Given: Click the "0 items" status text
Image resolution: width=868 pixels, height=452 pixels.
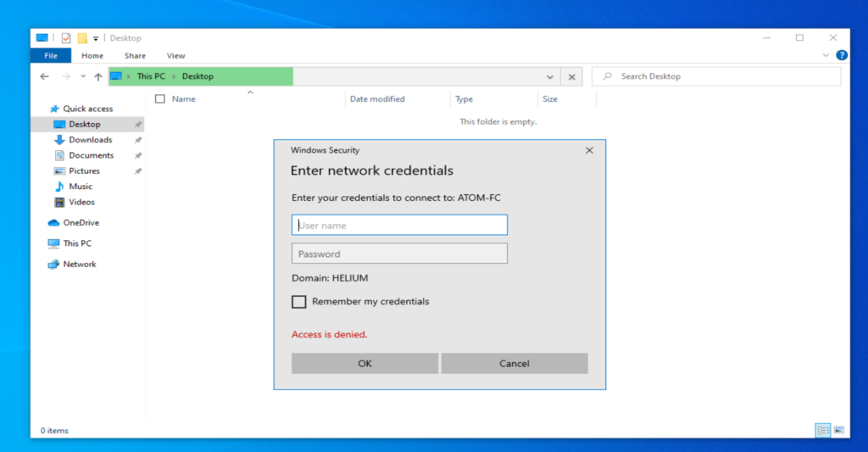Looking at the screenshot, I should (54, 431).
